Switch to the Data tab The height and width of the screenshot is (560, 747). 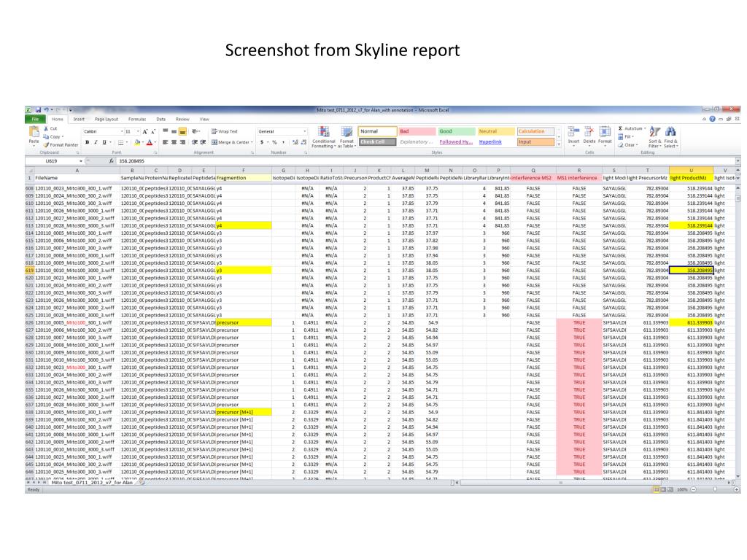coord(161,119)
